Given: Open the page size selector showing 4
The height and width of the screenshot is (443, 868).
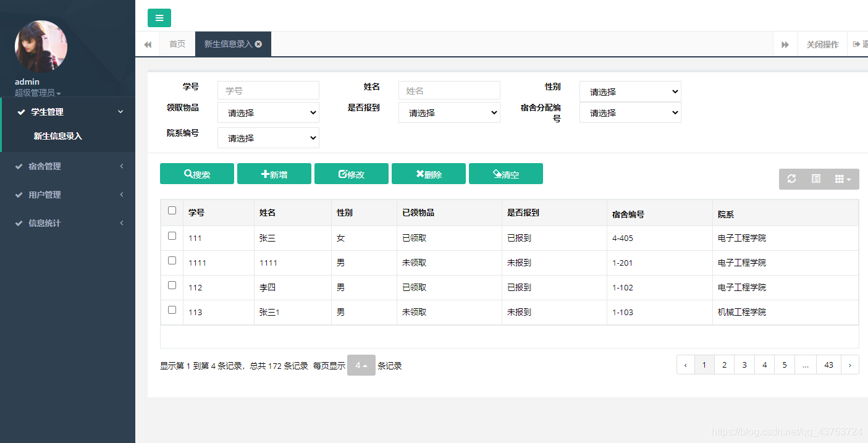Looking at the screenshot, I should click(x=361, y=365).
